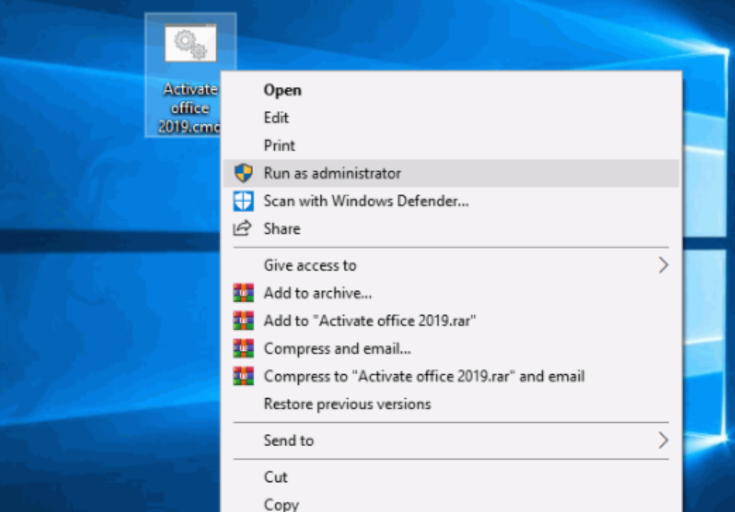Screen dimensions: 735x512
Task: Select Scan with Windows Defender...
Action: (451, 201)
